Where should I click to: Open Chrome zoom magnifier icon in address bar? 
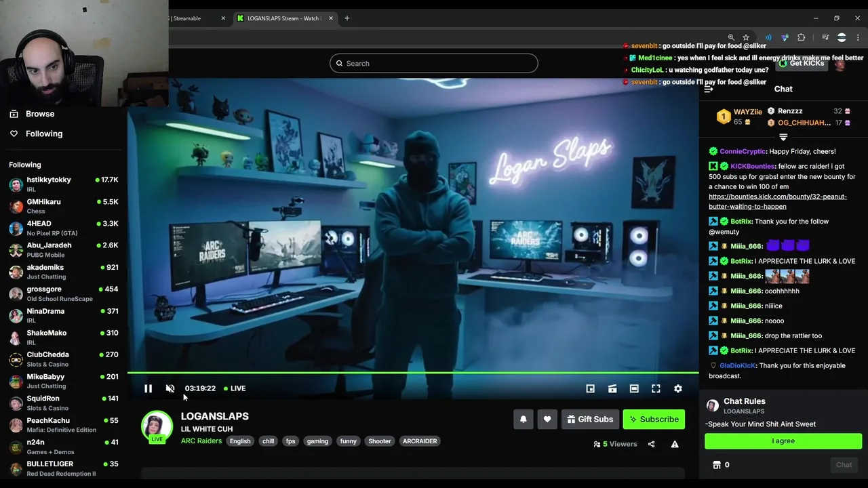click(x=731, y=37)
